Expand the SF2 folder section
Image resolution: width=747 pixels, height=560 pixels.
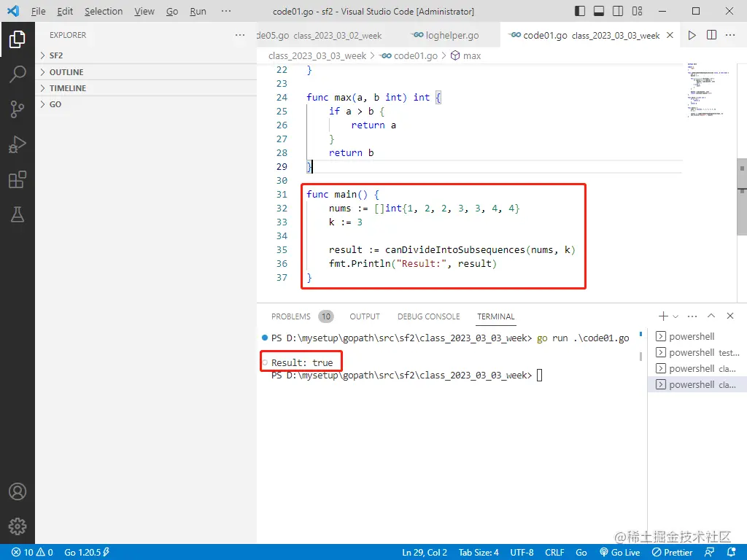click(146, 55)
